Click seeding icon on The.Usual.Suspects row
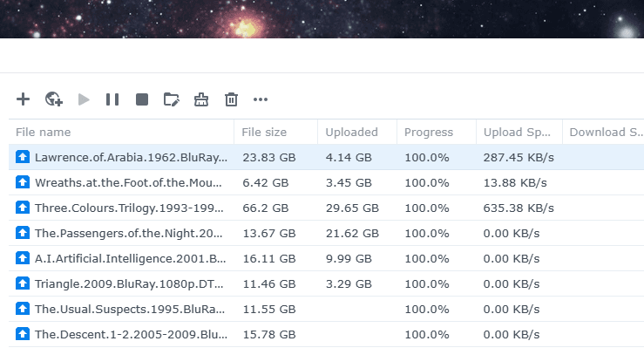This screenshot has height=348, width=644. point(23,309)
